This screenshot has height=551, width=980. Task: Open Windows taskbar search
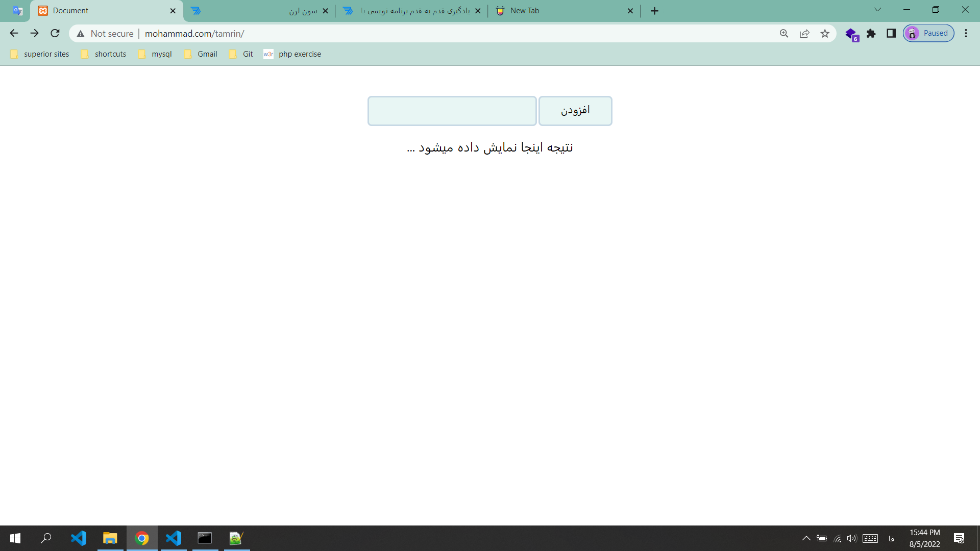coord(46,538)
